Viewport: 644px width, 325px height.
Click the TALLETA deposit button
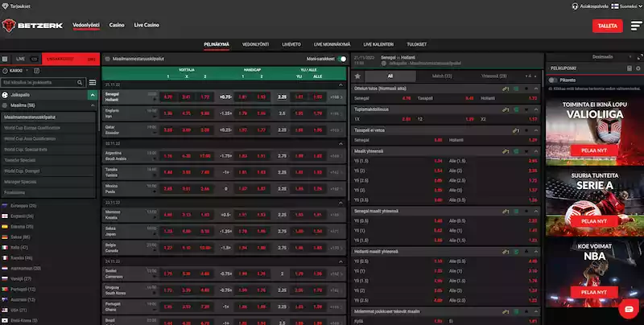coord(608,26)
